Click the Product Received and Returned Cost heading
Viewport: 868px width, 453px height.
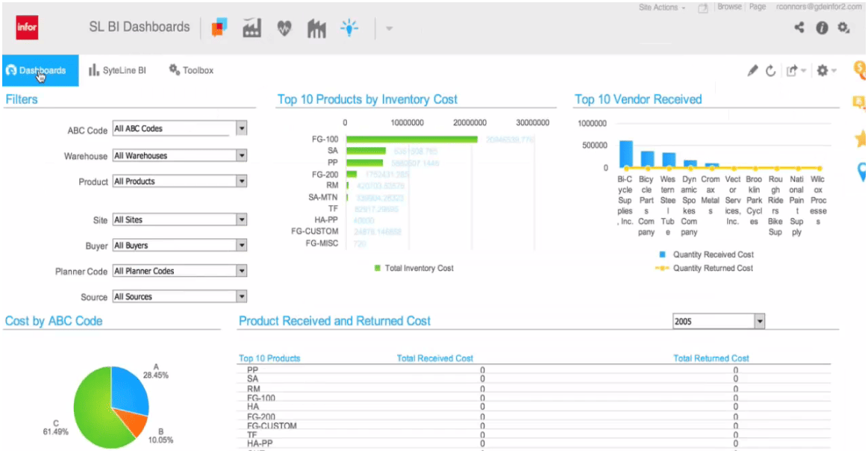(x=334, y=321)
